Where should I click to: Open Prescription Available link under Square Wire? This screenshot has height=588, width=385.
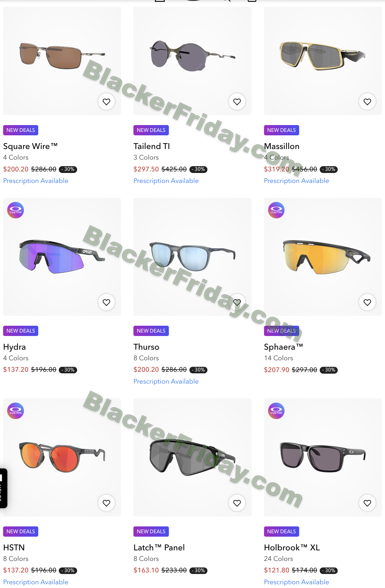tap(36, 181)
